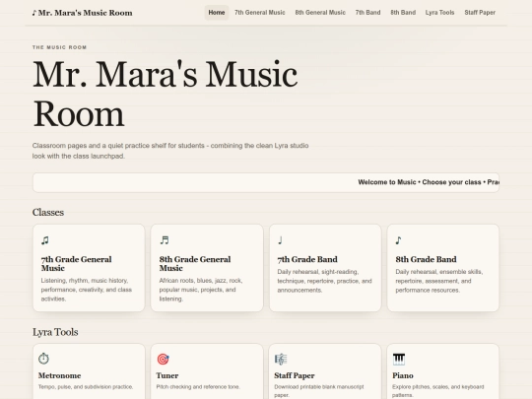Open 8th General Music in the navigation
This screenshot has width=532, height=399.
(x=320, y=13)
